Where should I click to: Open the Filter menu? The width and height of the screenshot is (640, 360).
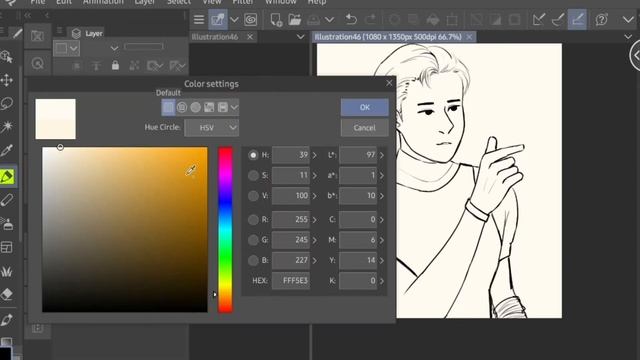tap(243, 2)
